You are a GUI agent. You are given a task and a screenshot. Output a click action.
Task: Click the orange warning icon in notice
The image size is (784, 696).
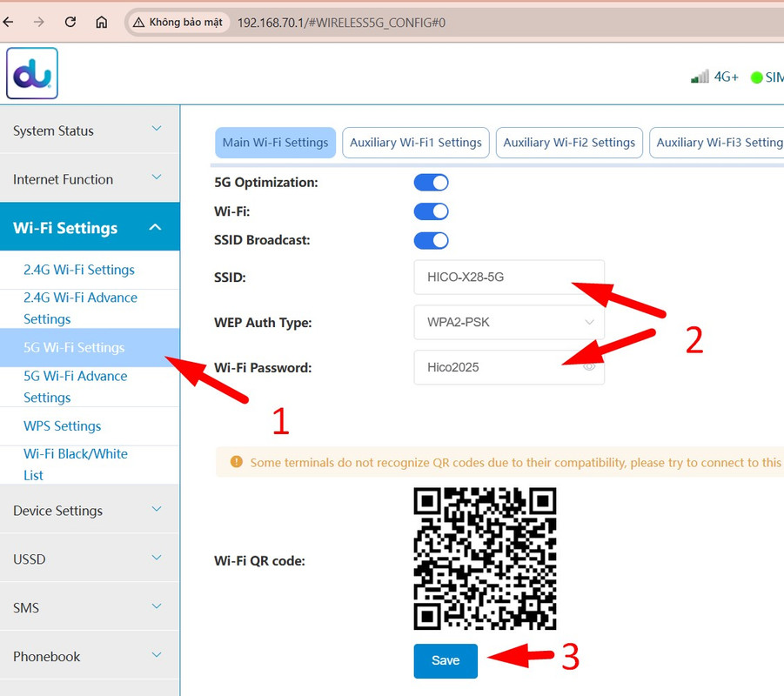point(236,462)
